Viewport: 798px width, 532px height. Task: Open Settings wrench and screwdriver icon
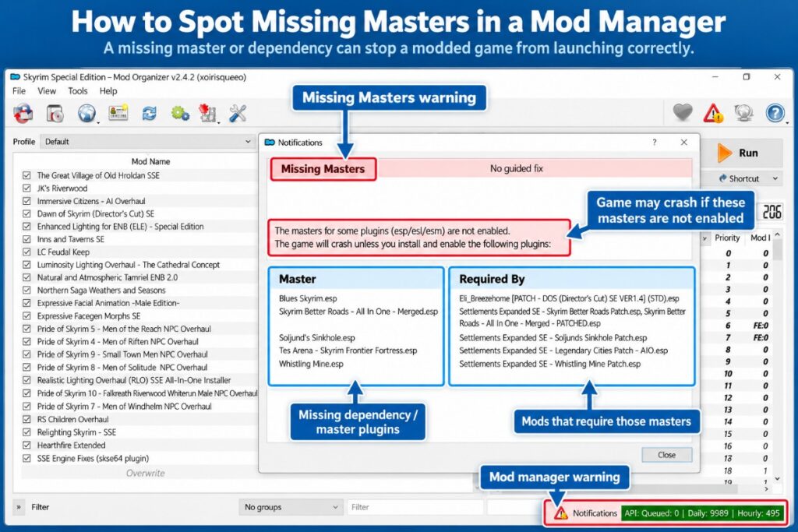[x=238, y=113]
